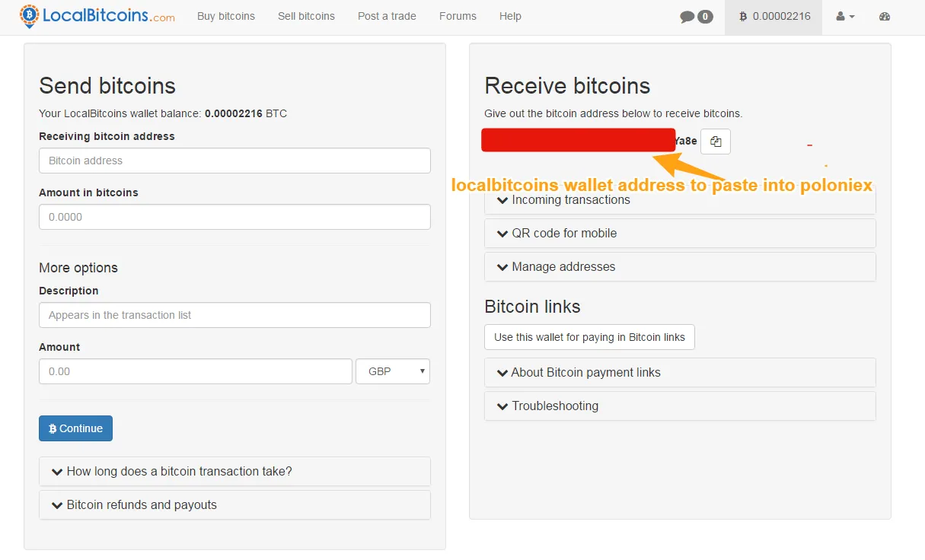Click the copy address icon button
Viewport: 925px width, 560px height.
(716, 142)
